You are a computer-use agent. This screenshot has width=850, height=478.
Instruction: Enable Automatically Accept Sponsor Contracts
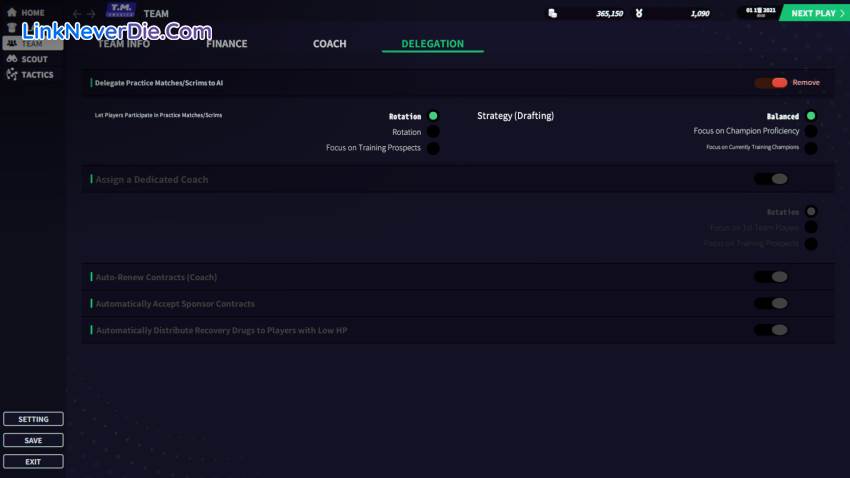click(x=771, y=303)
